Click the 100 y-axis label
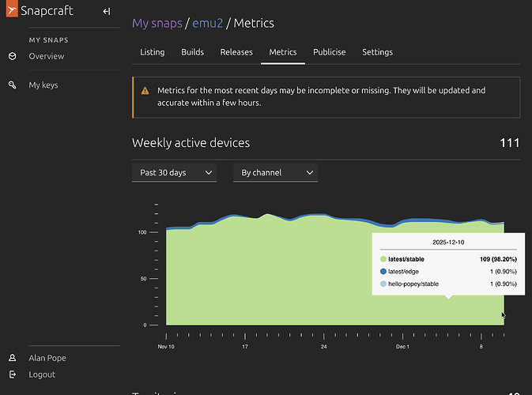This screenshot has height=395, width=532. (142, 232)
